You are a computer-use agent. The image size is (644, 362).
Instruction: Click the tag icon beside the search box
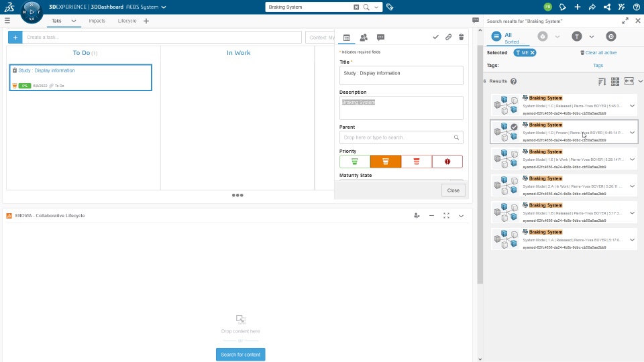coord(390,7)
